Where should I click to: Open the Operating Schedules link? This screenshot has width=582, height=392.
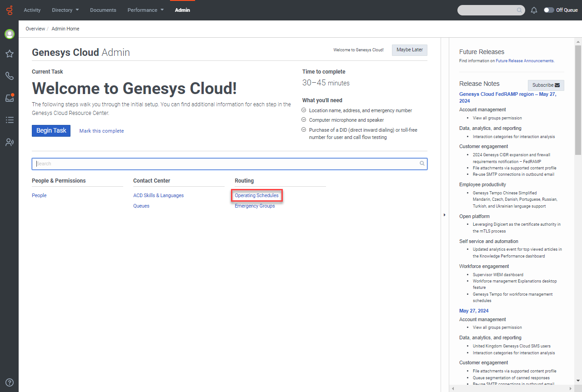click(256, 196)
